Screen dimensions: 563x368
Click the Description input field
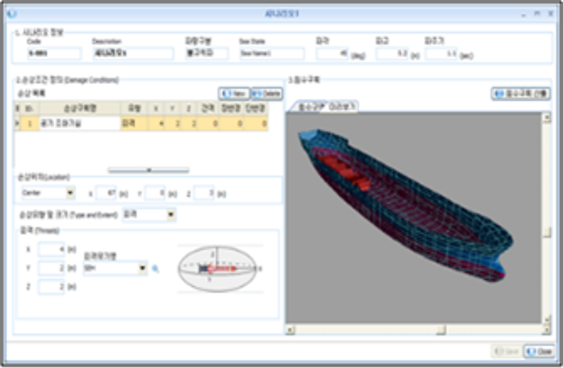pos(133,53)
